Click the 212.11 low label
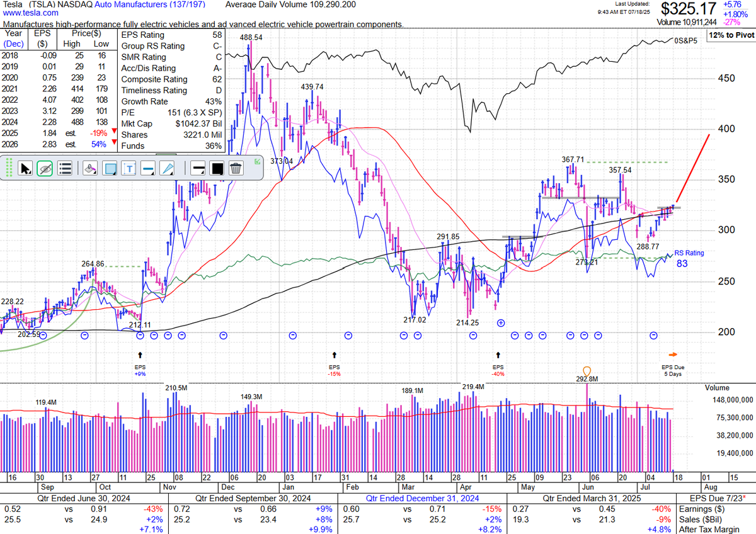This screenshot has height=534, width=756. click(x=140, y=325)
